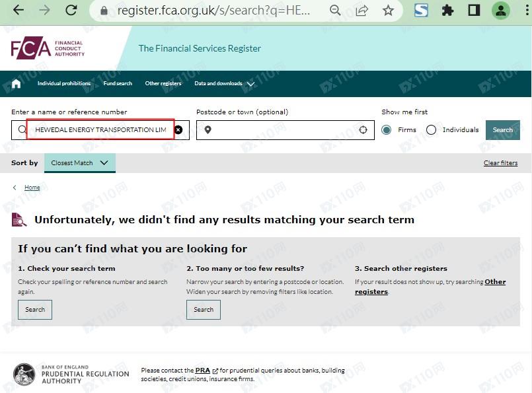Open Individual prohibitions in the nav bar
The image size is (532, 393).
[64, 83]
